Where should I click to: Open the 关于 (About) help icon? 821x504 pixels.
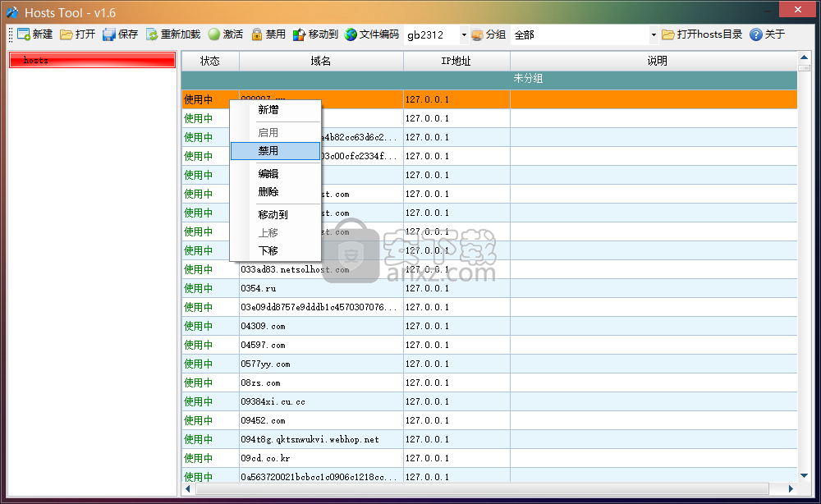point(755,34)
